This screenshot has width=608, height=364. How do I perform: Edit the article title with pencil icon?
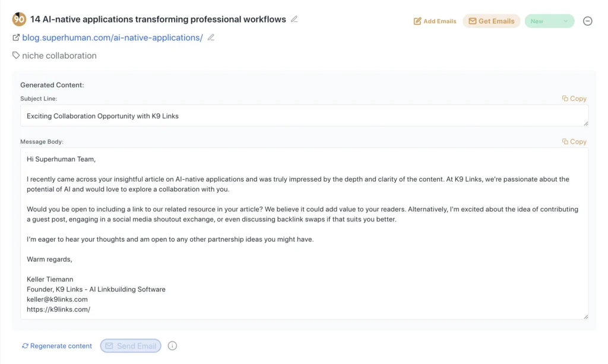pos(294,19)
